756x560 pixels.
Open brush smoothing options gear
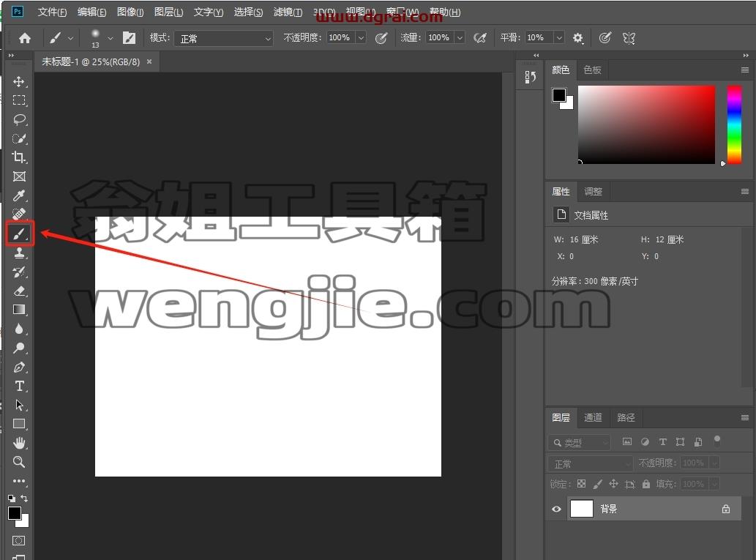(577, 37)
